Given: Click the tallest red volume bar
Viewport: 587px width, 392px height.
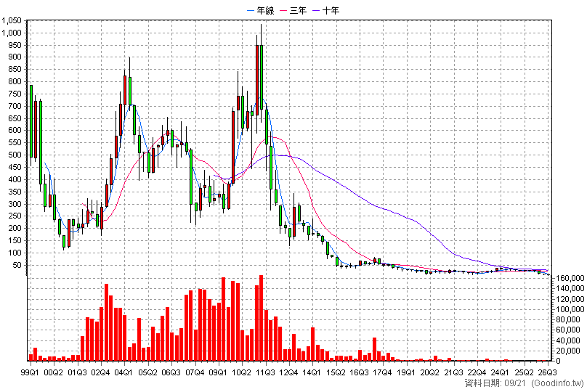Looking at the screenshot, I should coord(262,318).
